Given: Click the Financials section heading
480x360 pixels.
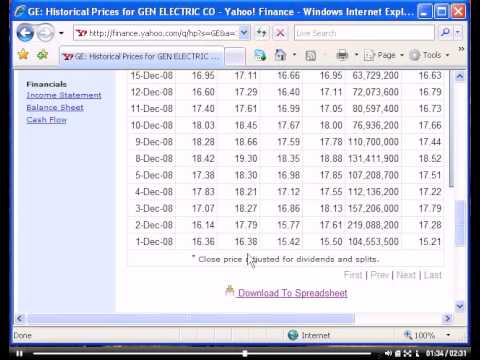Looking at the screenshot, I should (46, 84).
